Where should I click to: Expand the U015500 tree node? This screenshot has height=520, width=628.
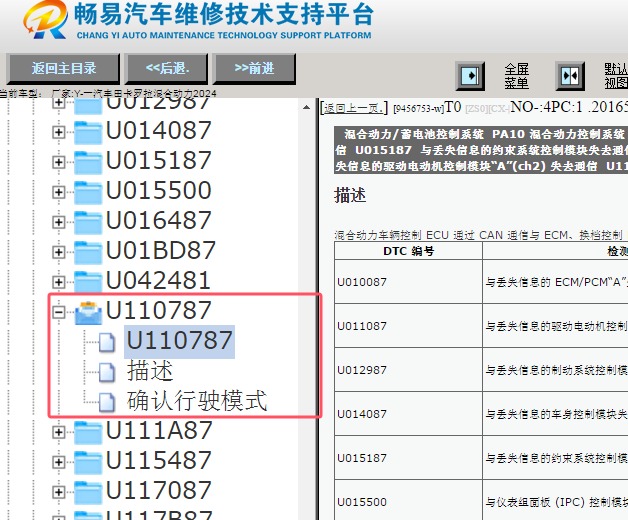point(58,192)
